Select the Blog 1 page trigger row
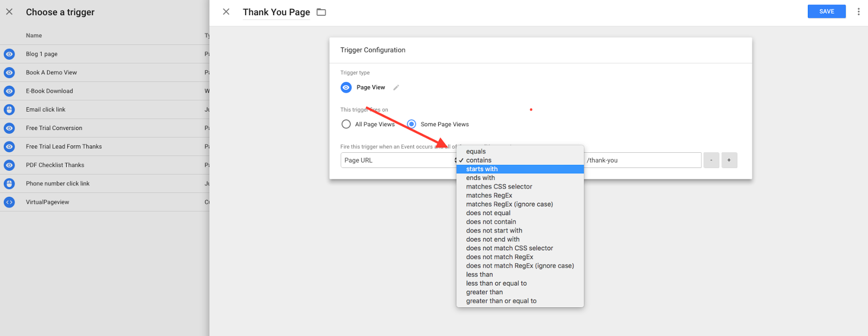 [105, 54]
